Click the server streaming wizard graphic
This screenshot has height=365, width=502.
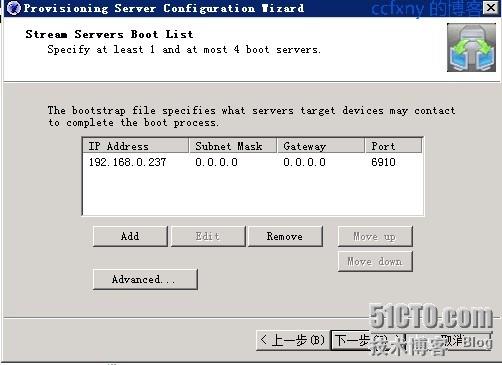click(x=471, y=47)
